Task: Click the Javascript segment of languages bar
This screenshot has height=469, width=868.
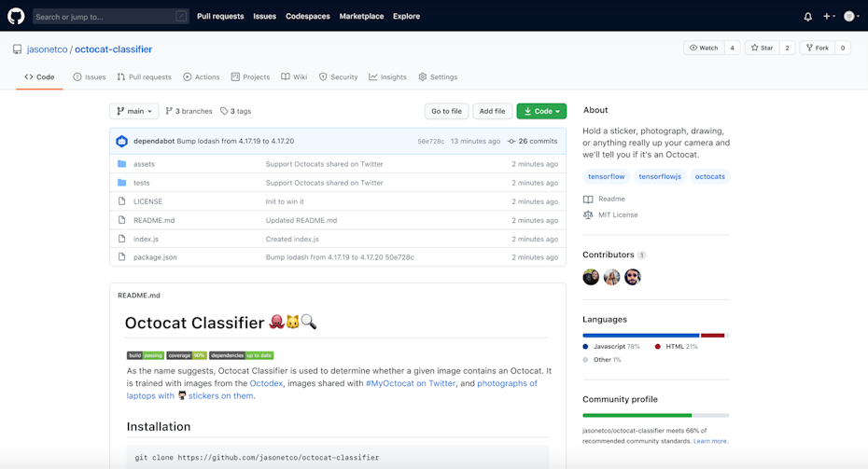Action: coord(640,336)
